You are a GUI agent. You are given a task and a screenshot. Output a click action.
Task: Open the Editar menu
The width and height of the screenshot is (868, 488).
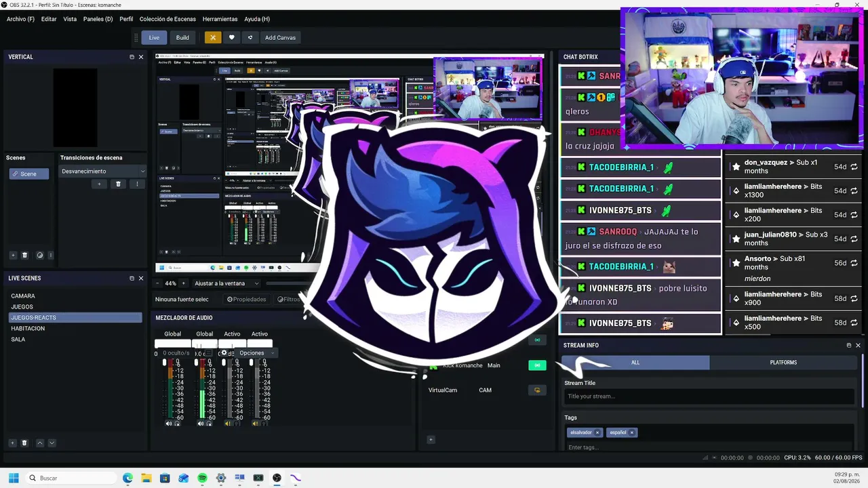pyautogui.click(x=49, y=19)
